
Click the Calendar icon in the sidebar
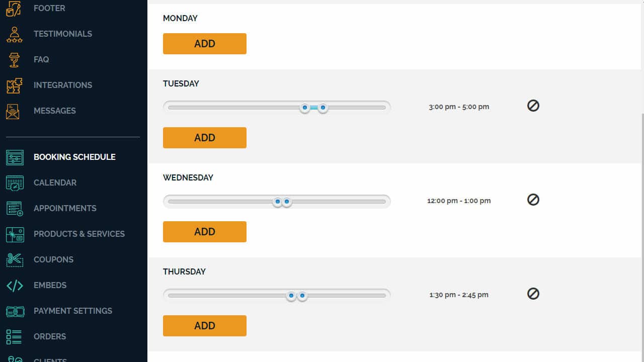tap(15, 183)
